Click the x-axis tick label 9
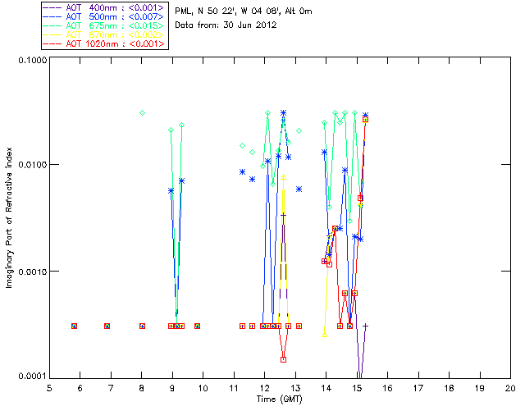The width and height of the screenshot is (525, 420). coord(172,388)
